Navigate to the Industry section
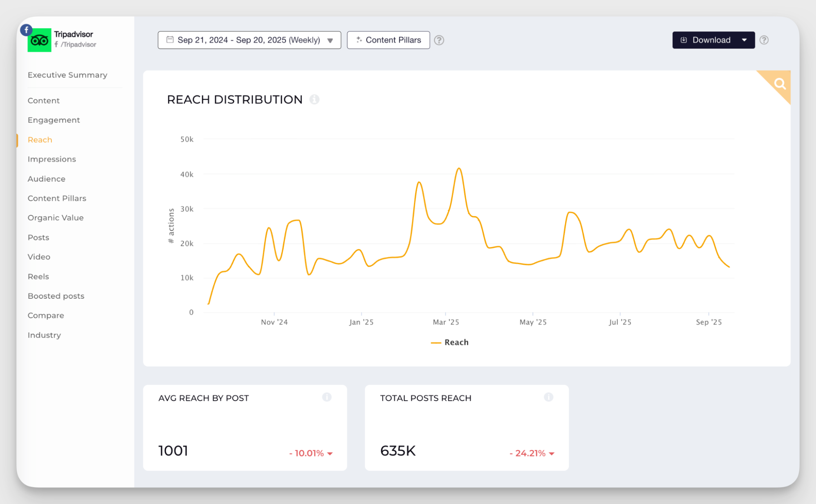816x504 pixels. [x=44, y=335]
